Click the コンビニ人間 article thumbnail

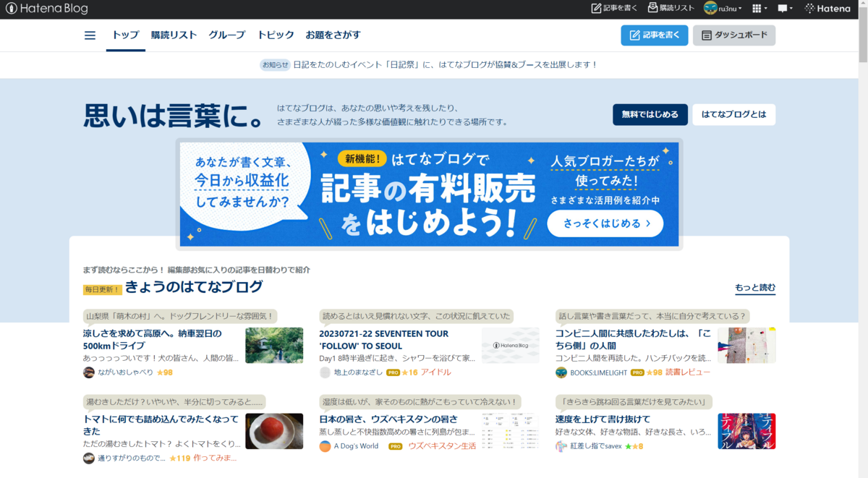click(x=746, y=345)
